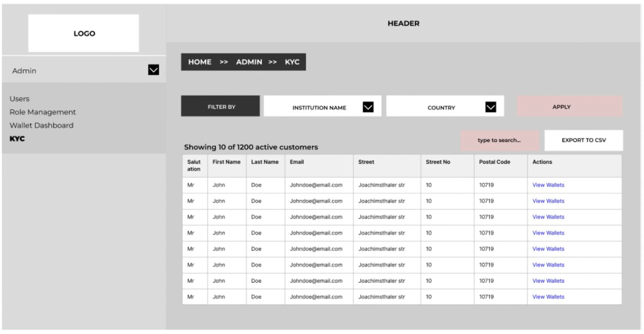The image size is (644, 334).
Task: Click the Postal Code column header
Action: point(494,162)
